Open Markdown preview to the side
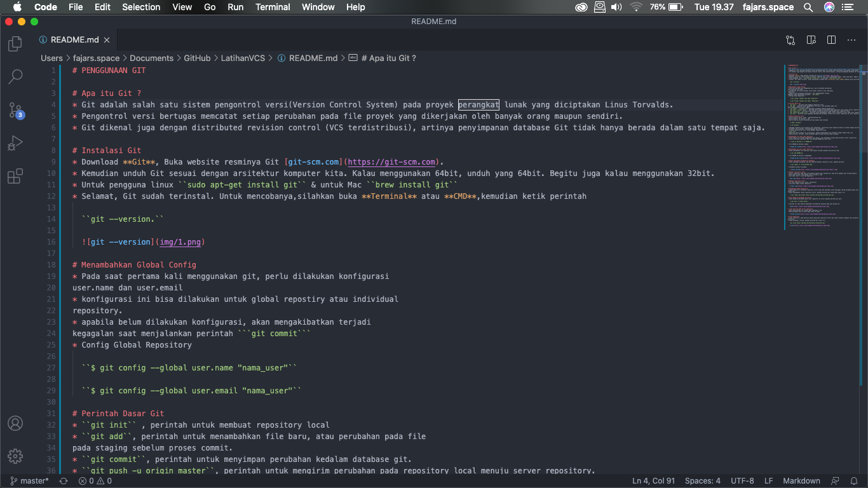The height and width of the screenshot is (488, 868). 811,40
